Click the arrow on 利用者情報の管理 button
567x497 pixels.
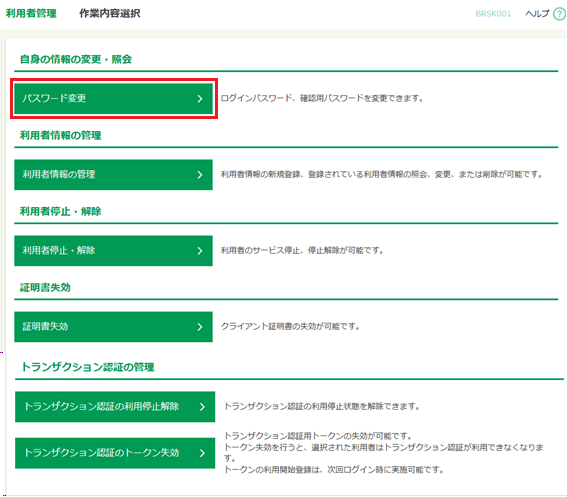click(200, 175)
